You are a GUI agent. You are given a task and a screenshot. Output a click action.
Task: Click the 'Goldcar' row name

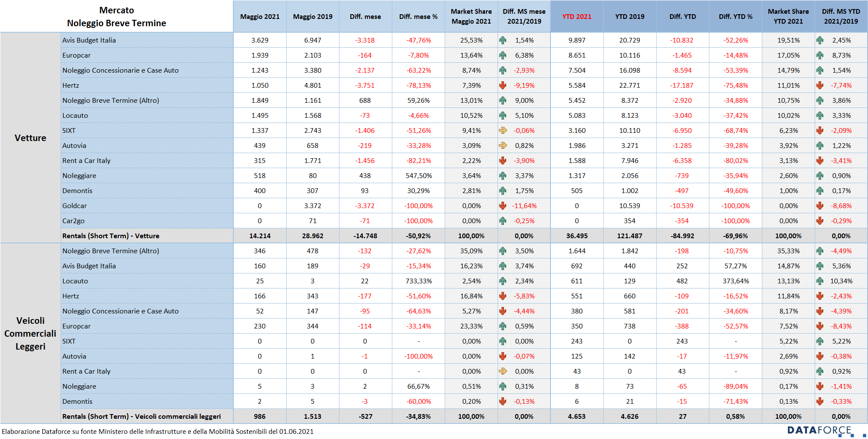point(74,206)
